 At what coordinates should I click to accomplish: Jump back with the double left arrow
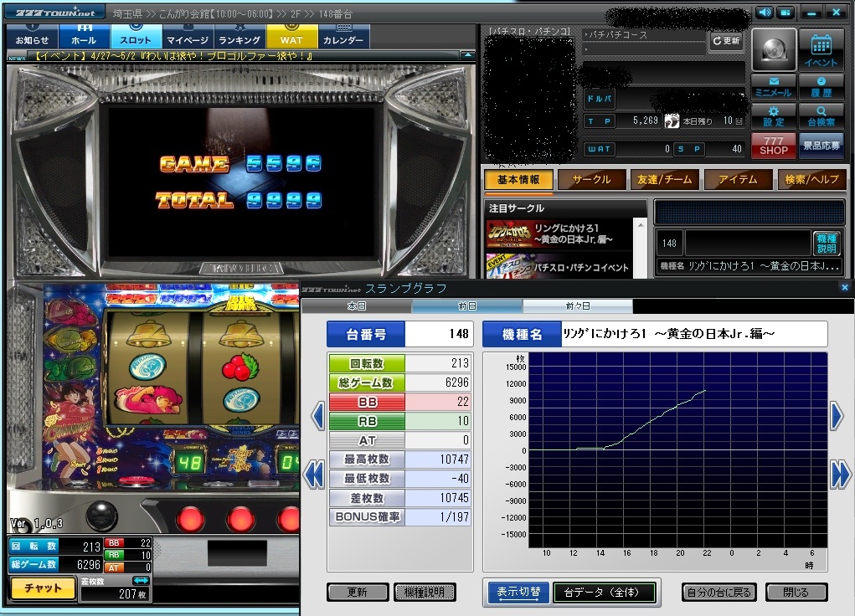coord(314,475)
